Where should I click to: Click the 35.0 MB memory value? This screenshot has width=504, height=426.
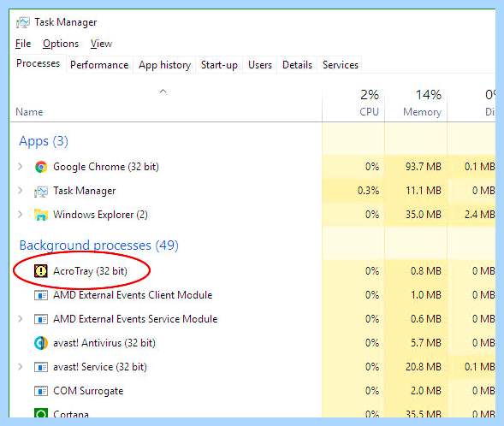pyautogui.click(x=423, y=215)
